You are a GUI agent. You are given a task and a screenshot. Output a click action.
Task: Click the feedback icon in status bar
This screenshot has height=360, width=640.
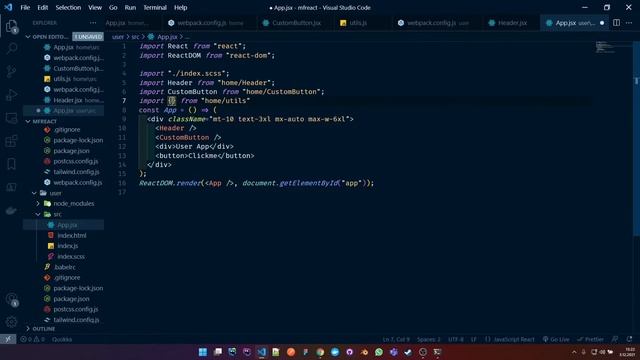615,339
